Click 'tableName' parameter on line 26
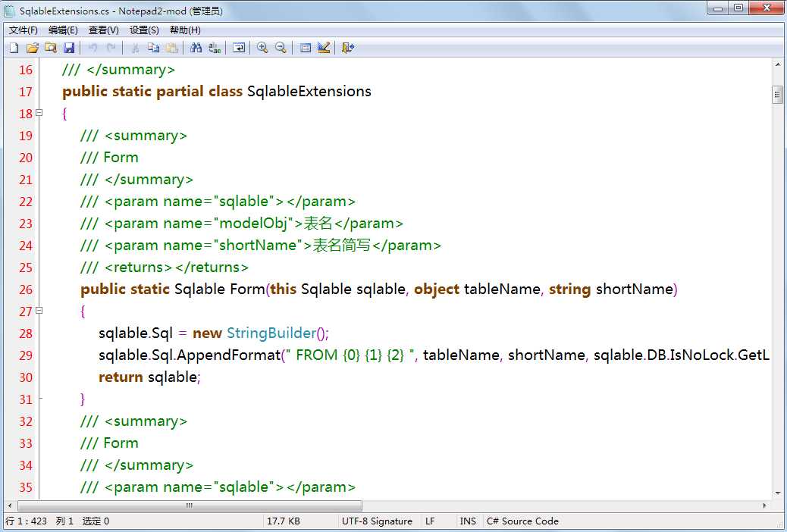 [x=502, y=289]
